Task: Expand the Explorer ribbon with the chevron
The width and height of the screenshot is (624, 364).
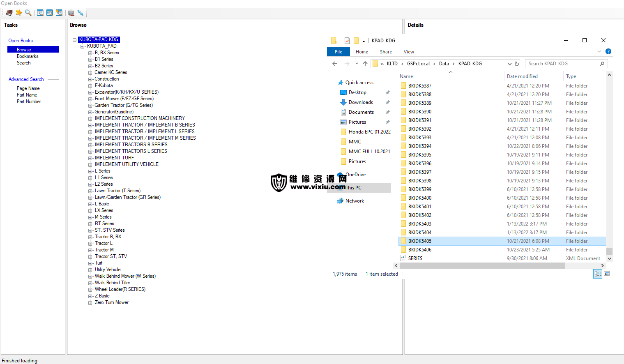Action: (599, 51)
